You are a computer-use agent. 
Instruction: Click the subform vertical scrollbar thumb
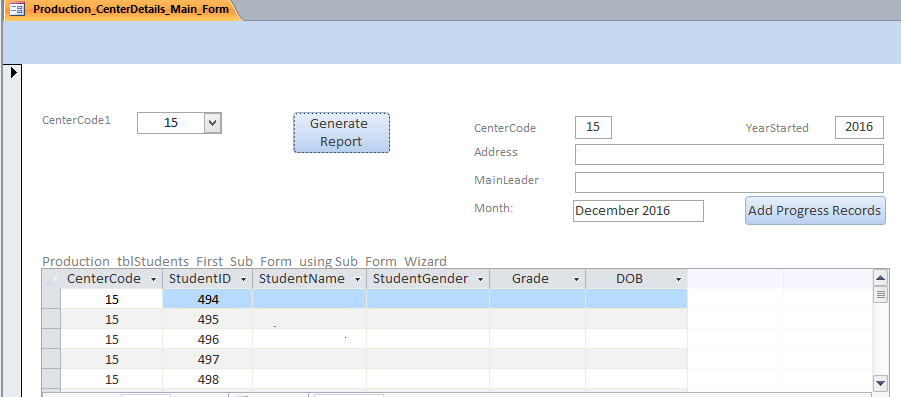(x=880, y=295)
